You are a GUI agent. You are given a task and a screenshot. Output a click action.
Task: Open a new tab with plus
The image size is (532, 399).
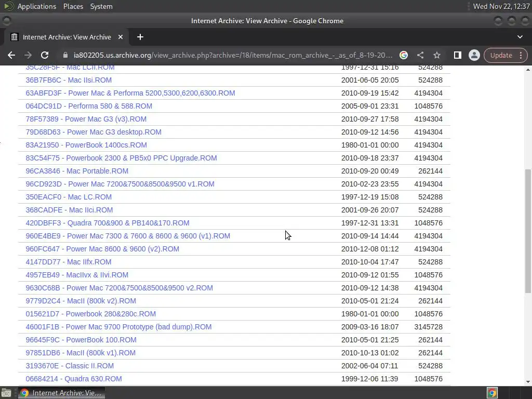click(x=140, y=37)
